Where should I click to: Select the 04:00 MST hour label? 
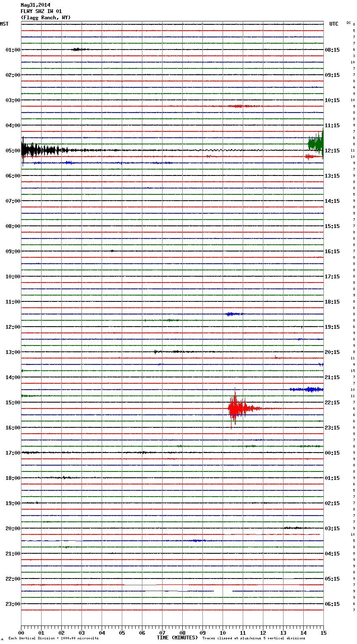(x=13, y=126)
